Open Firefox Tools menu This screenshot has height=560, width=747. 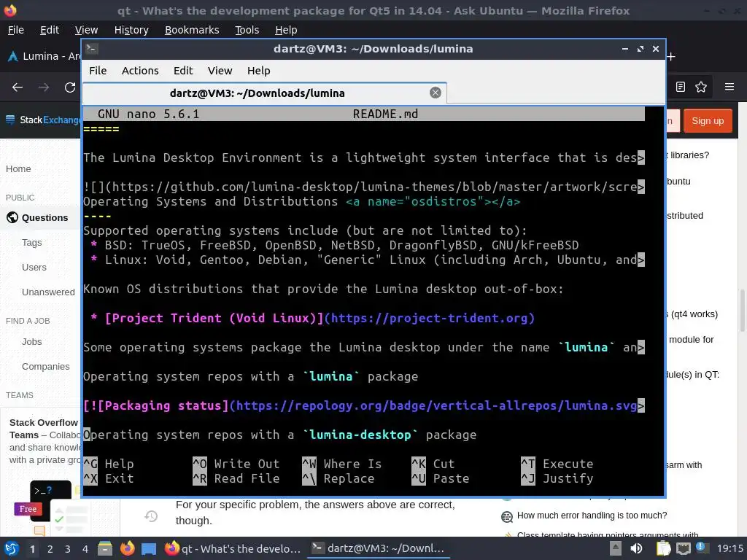(x=247, y=30)
